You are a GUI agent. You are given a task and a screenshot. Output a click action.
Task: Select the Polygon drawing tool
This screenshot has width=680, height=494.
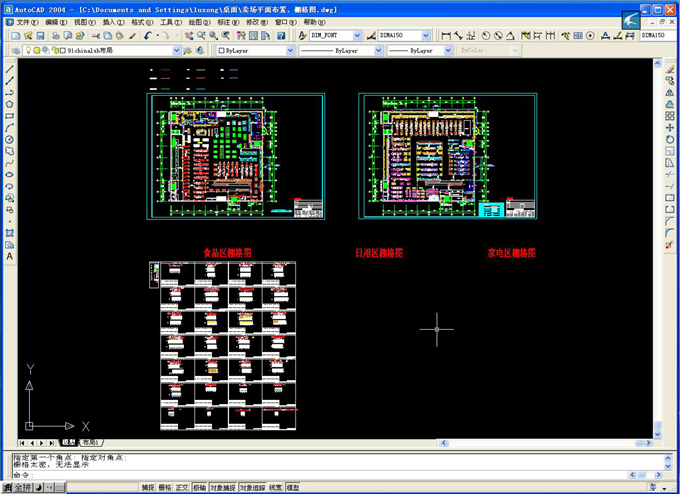(9, 103)
